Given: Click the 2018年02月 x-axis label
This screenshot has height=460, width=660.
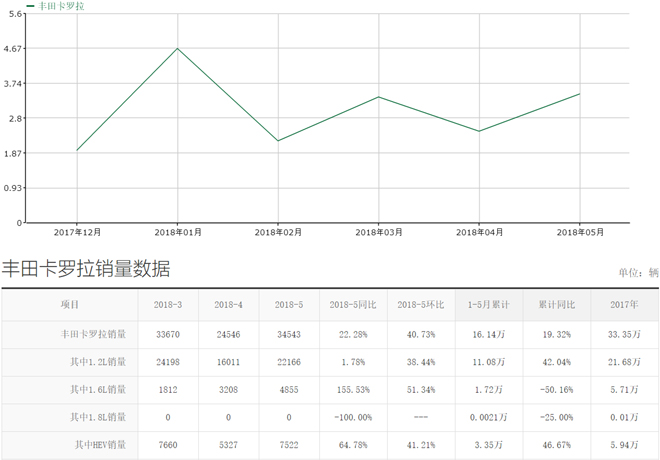Looking at the screenshot, I should click(278, 232).
